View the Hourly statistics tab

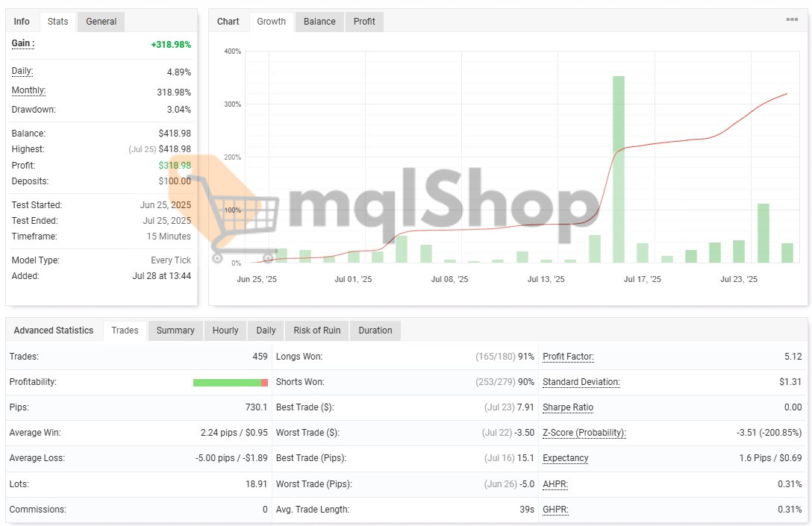click(x=225, y=331)
